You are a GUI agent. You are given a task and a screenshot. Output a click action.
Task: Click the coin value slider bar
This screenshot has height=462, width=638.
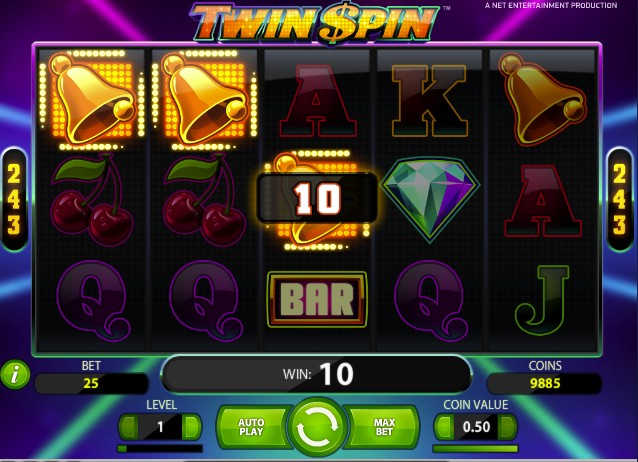pyautogui.click(x=475, y=449)
